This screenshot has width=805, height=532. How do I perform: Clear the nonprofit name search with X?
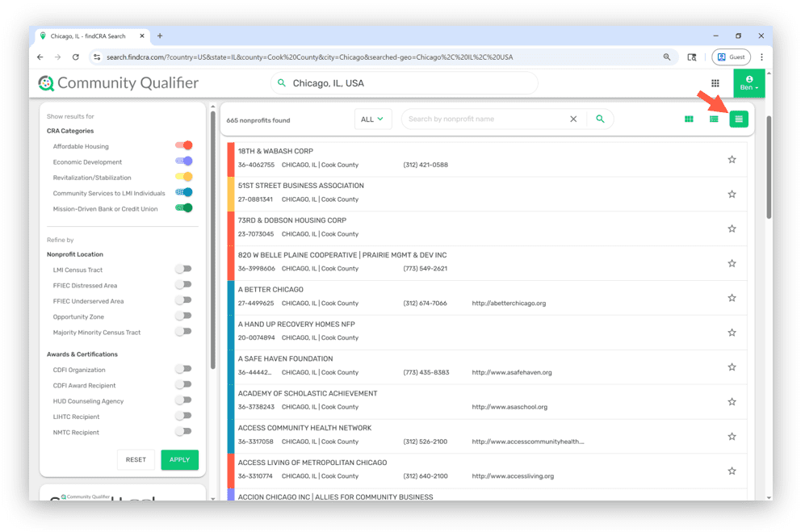573,119
